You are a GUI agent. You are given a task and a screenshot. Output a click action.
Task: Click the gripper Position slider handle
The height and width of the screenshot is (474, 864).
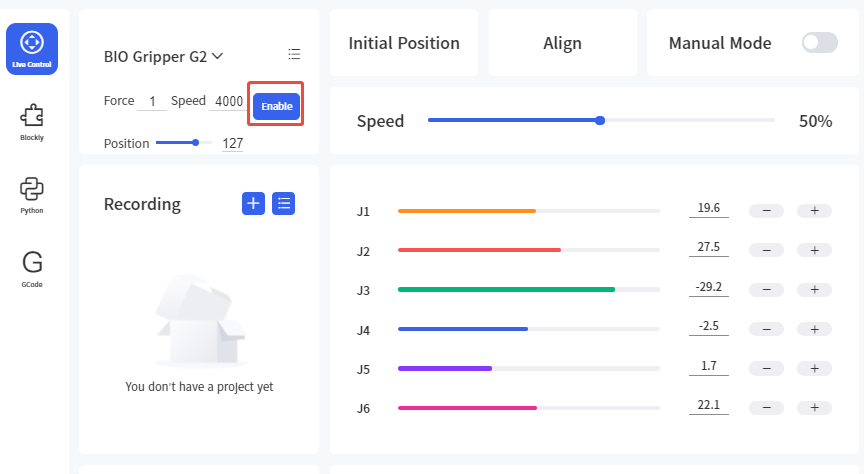(x=196, y=143)
